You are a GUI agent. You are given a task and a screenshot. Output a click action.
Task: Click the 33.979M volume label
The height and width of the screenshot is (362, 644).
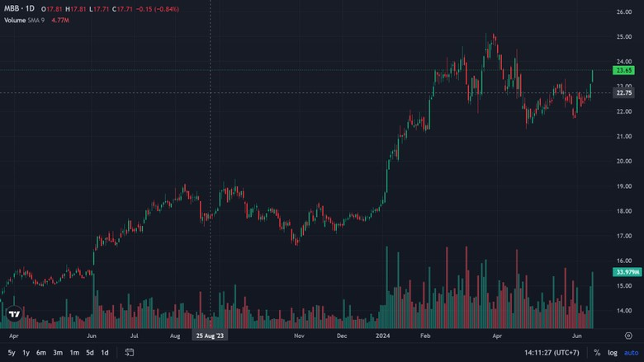[627, 272]
